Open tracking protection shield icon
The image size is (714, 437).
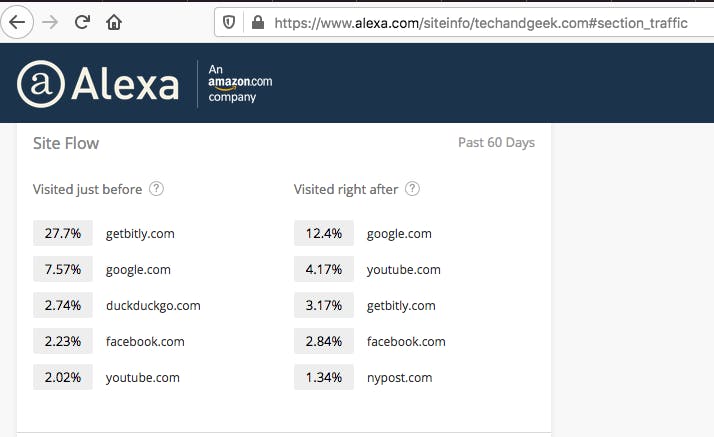[x=229, y=22]
